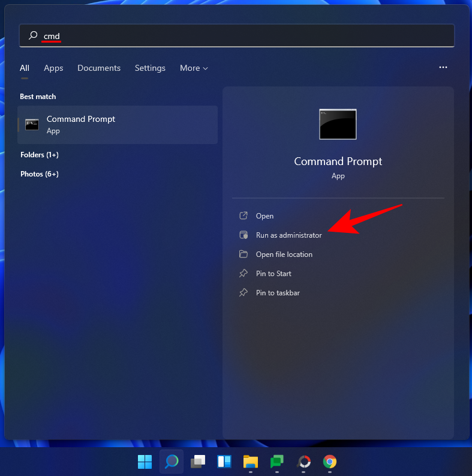472x476 pixels.
Task: Select Command Prompt best match result
Action: (x=118, y=125)
